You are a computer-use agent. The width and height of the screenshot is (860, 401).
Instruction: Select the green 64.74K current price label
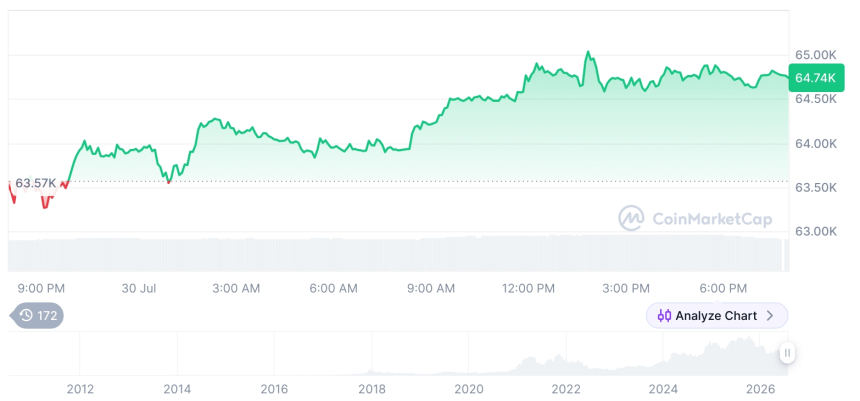[815, 78]
